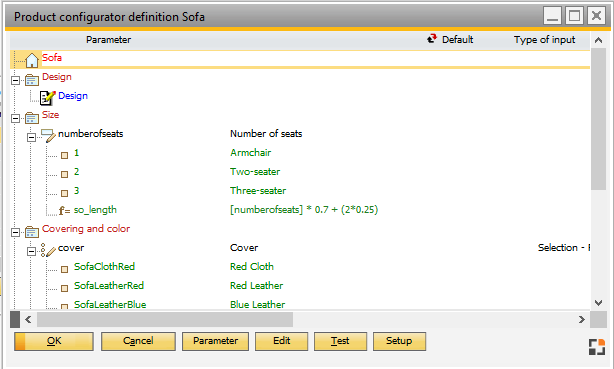
Task: Select the numberofseats parameter name
Action: tap(90, 134)
